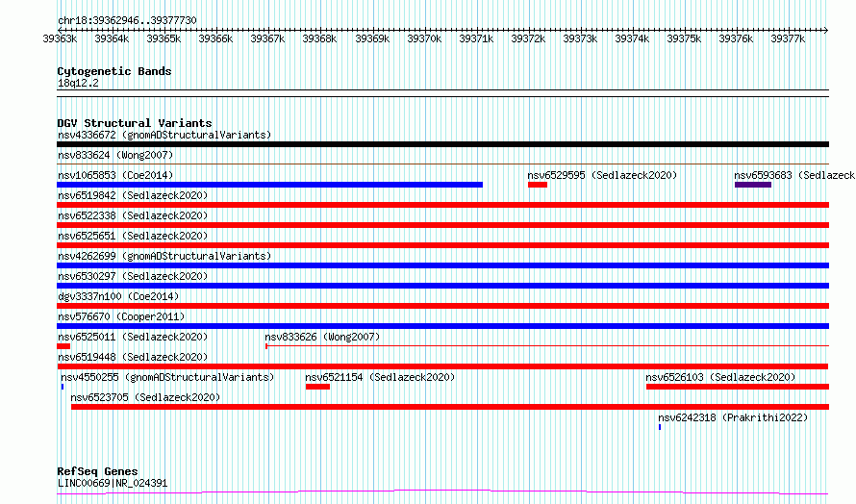The width and height of the screenshot is (856, 504).
Task: Click ruler position 39373k
Action: click(x=580, y=38)
